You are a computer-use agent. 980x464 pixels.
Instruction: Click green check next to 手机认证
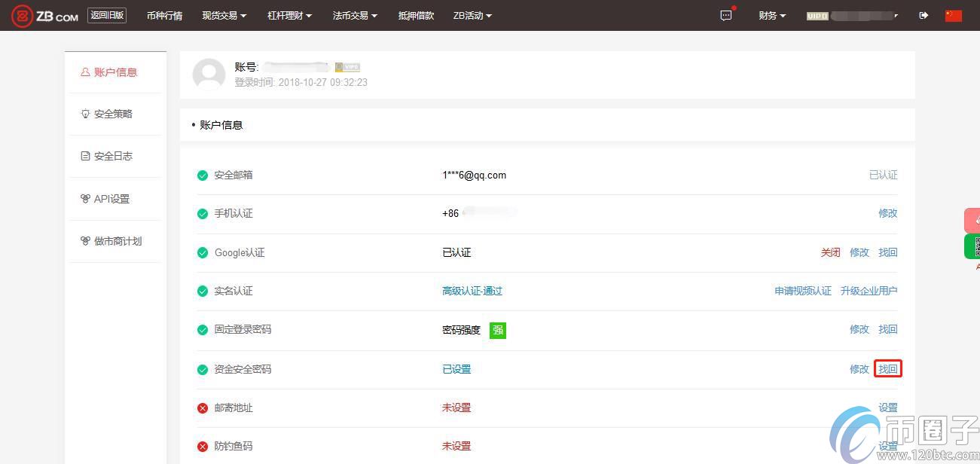pos(203,214)
